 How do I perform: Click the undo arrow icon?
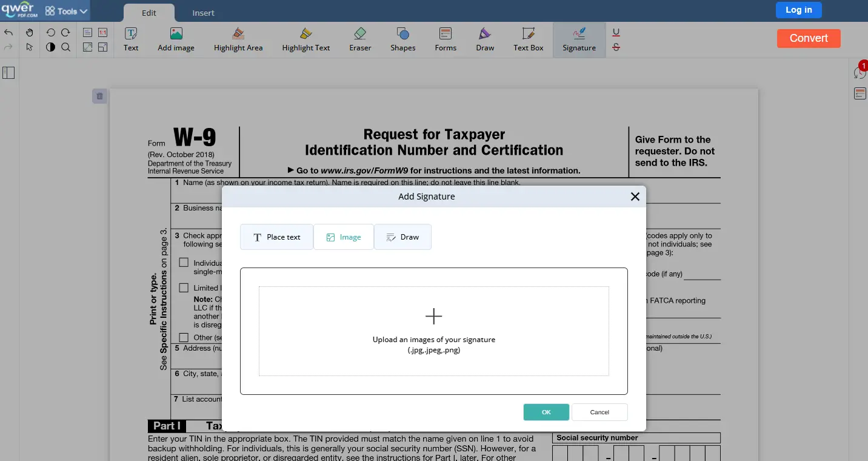8,33
